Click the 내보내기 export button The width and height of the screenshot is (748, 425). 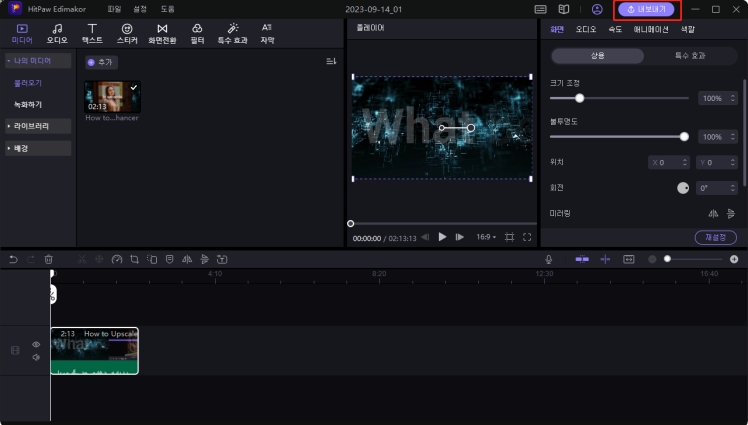point(647,9)
